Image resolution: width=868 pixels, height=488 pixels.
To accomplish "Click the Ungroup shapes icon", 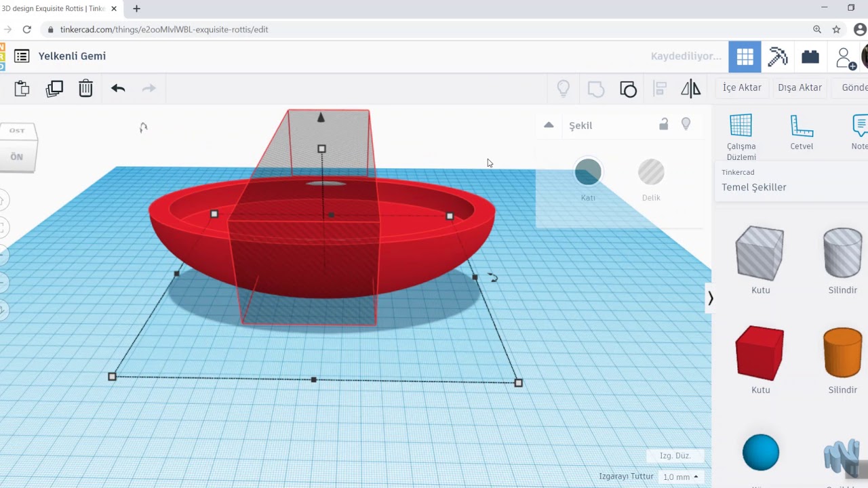I will click(628, 89).
